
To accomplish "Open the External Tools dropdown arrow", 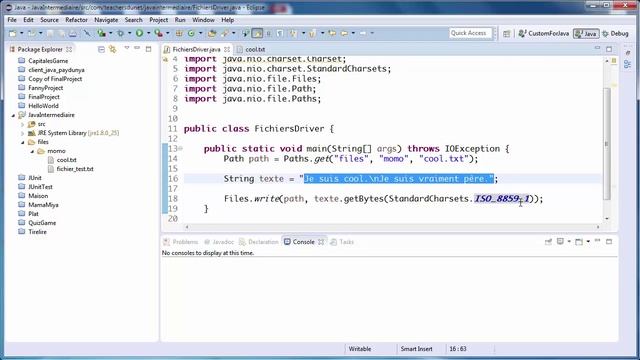I will point(168,33).
